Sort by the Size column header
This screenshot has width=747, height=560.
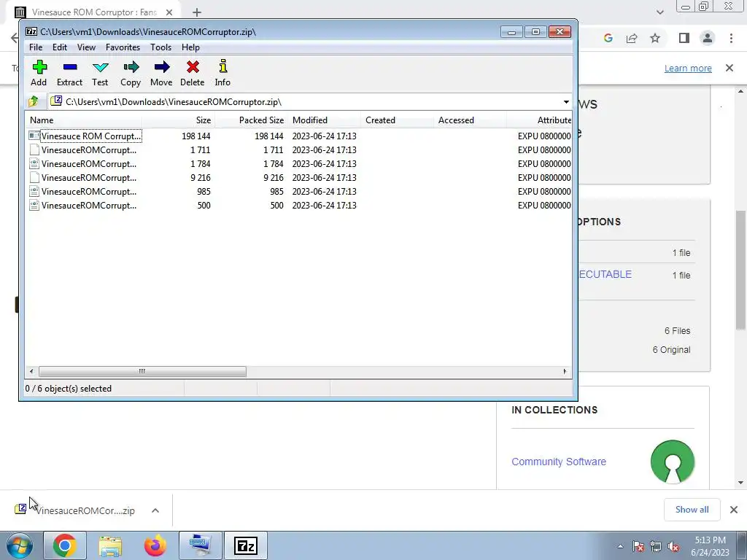[179, 120]
